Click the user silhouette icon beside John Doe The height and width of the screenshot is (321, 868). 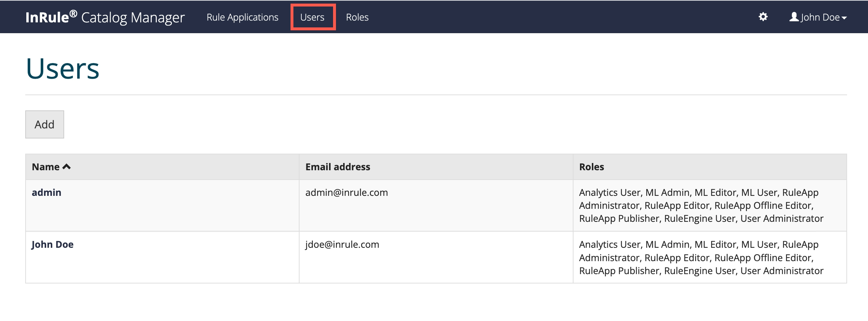tap(794, 17)
